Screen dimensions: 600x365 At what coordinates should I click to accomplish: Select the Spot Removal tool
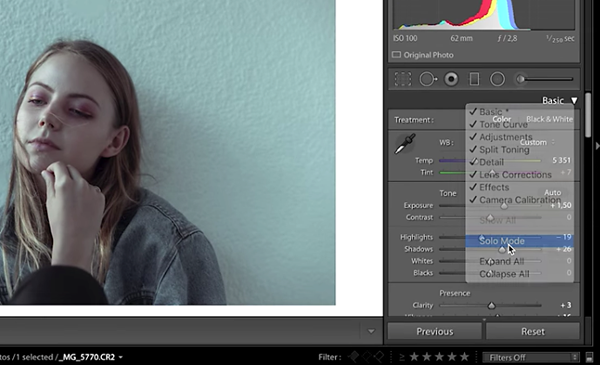[x=428, y=79]
